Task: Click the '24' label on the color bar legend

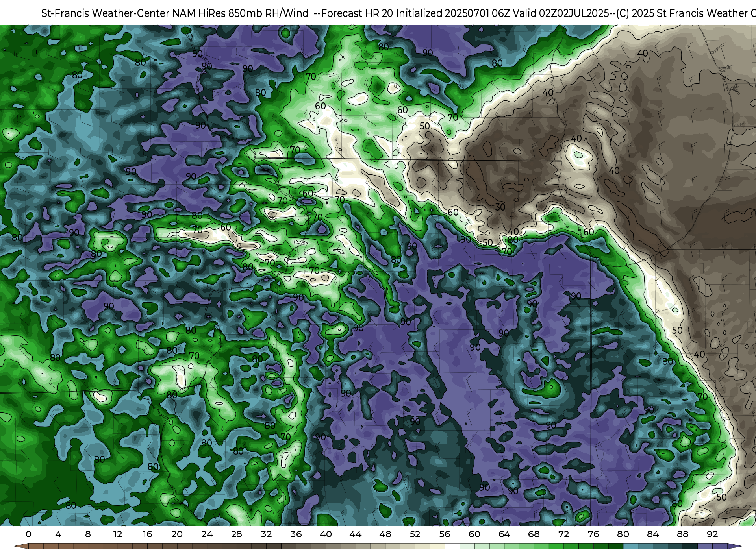Action: (x=207, y=534)
